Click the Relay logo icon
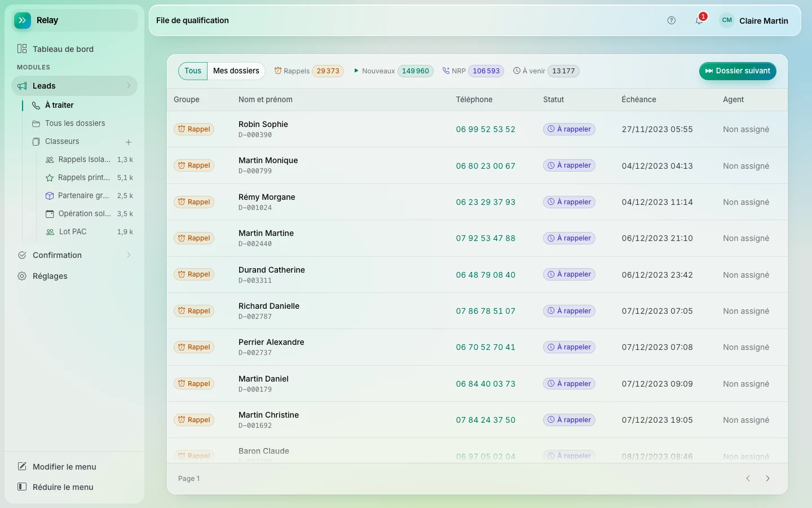The width and height of the screenshot is (812, 508). (x=23, y=20)
